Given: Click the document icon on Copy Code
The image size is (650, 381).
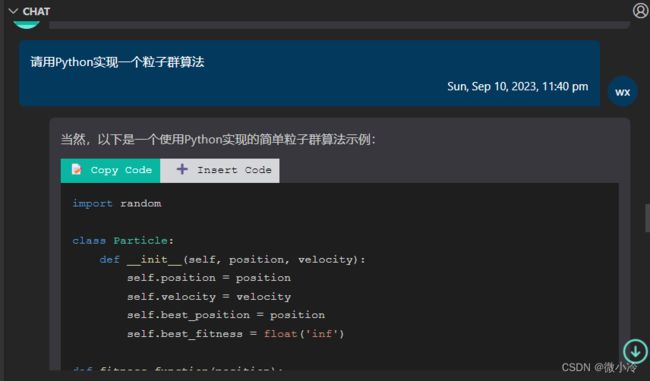Looking at the screenshot, I should [x=76, y=170].
